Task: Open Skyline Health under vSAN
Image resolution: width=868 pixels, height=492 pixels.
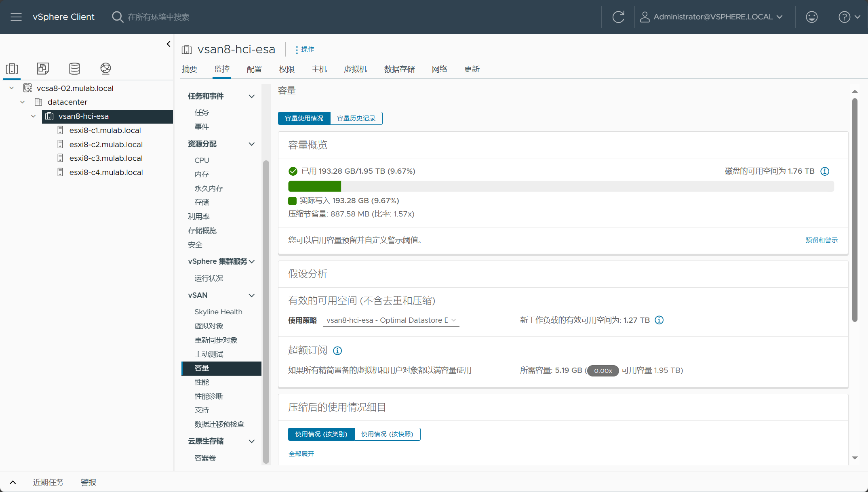Action: click(x=218, y=312)
